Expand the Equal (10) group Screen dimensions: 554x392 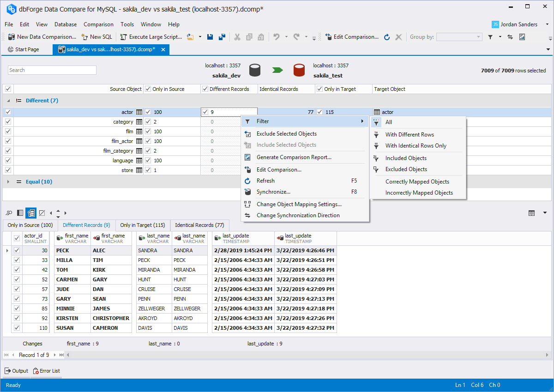click(x=8, y=182)
